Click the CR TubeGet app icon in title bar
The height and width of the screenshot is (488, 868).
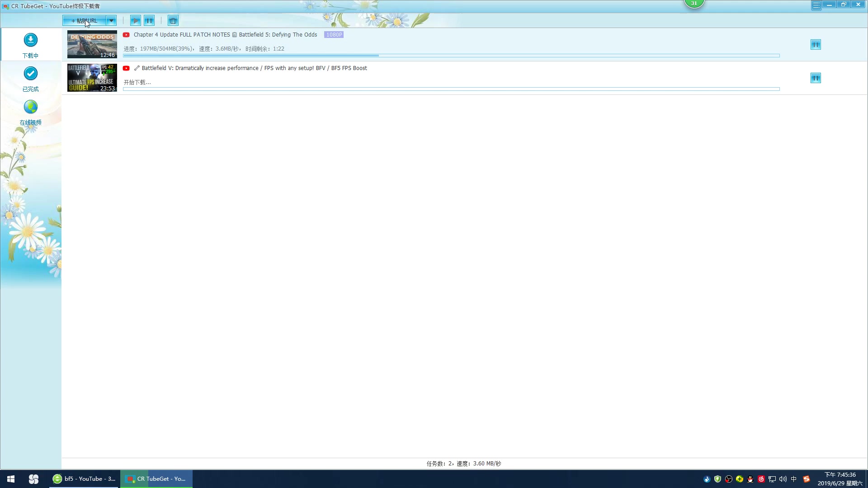5,6
